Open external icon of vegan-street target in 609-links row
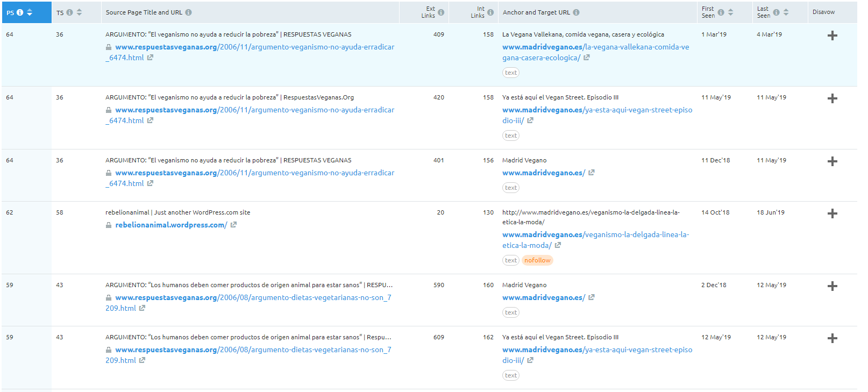The width and height of the screenshot is (868, 392). [x=530, y=360]
